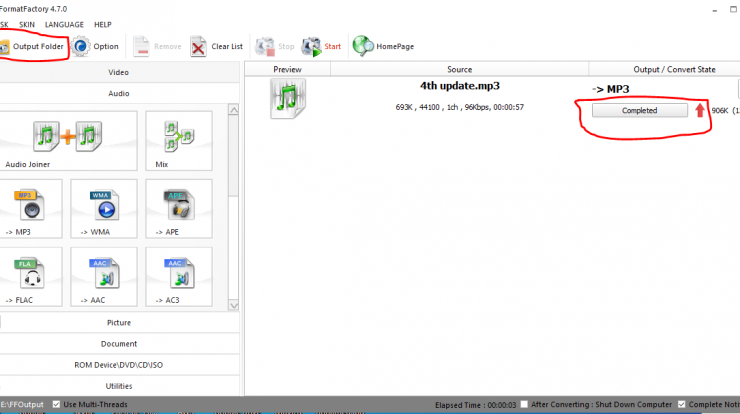Expand the Picture category

118,323
